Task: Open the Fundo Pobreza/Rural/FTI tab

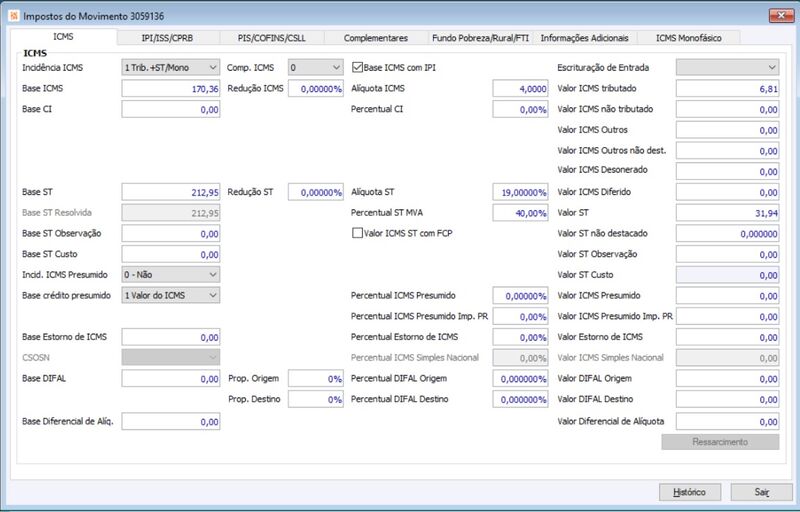Action: (x=480, y=38)
